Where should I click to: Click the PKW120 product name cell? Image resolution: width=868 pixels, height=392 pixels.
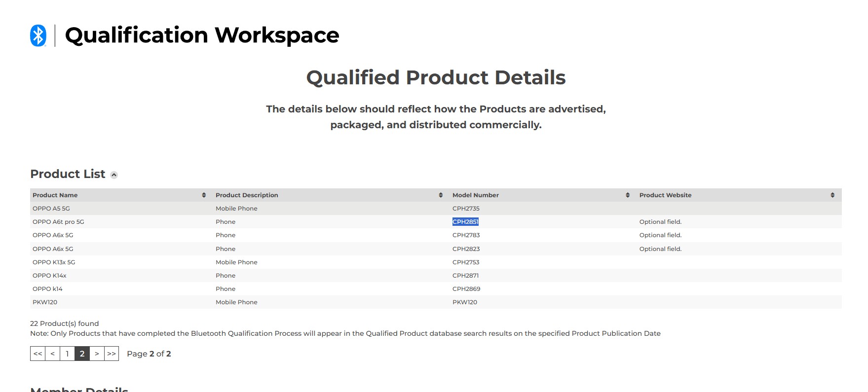pyautogui.click(x=45, y=302)
